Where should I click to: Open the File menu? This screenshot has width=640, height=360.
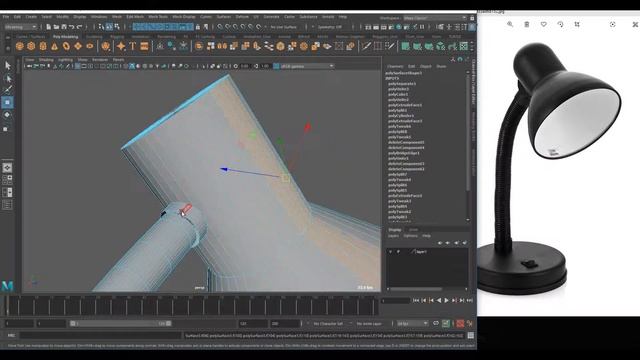[6, 17]
